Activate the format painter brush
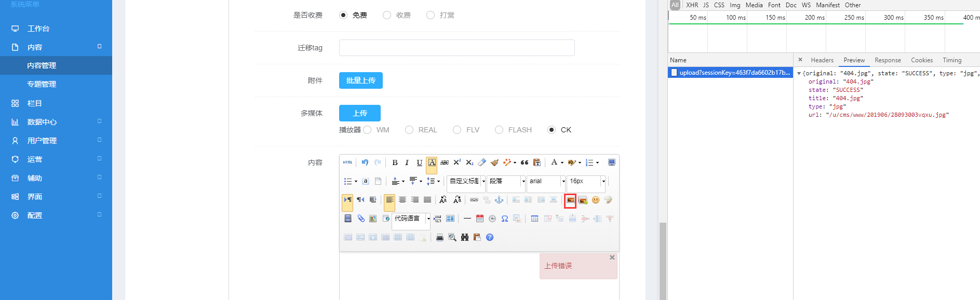This screenshot has height=300, width=980. (494, 162)
